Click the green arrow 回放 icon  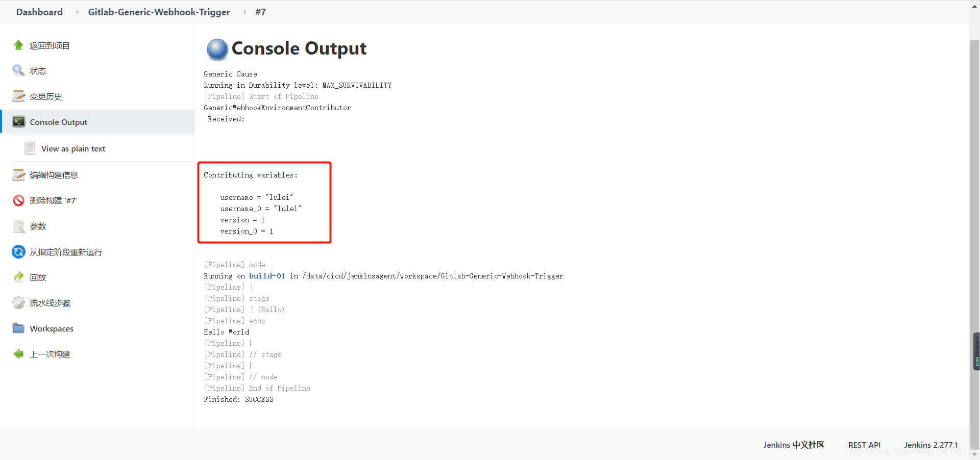[x=19, y=277]
